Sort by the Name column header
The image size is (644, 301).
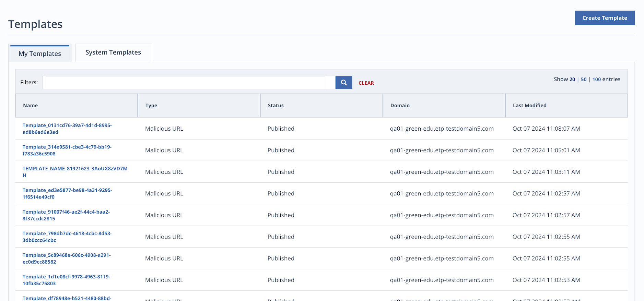(77, 106)
